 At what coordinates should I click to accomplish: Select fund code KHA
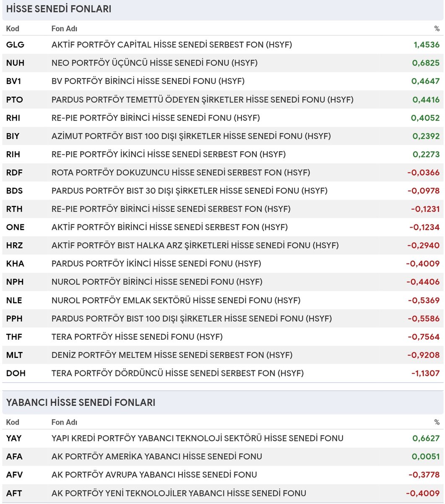coord(15,264)
